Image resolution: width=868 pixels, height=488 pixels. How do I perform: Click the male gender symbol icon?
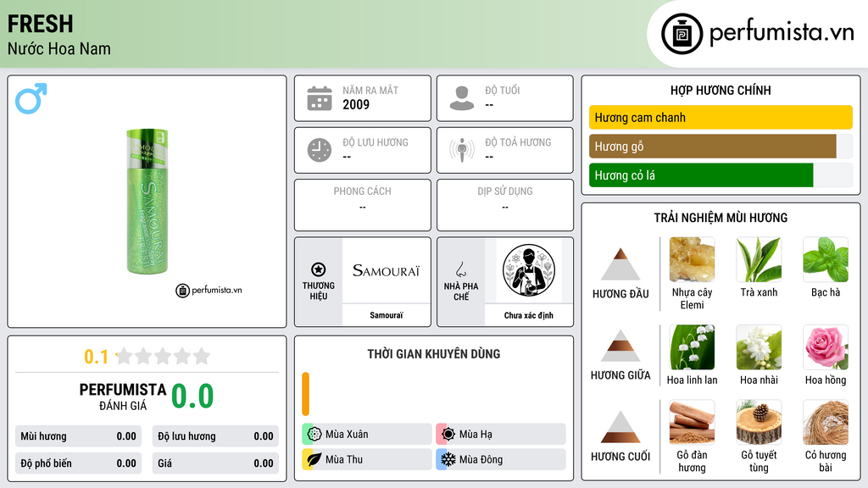point(31,98)
